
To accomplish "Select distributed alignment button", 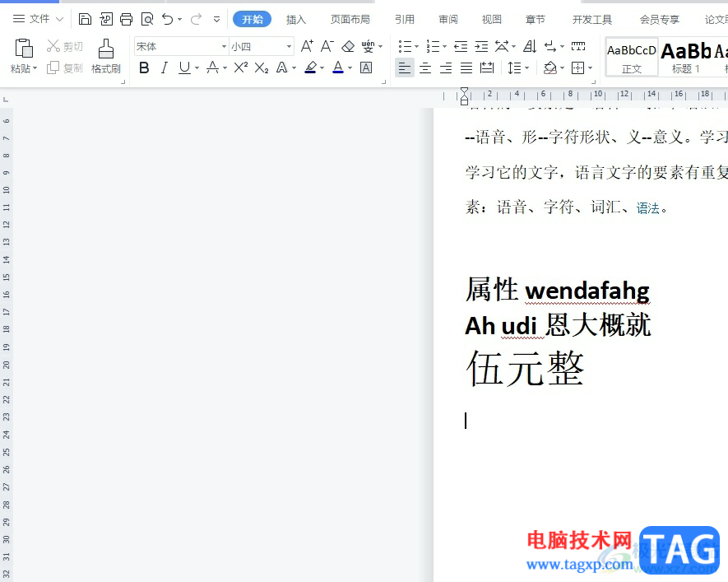I will [487, 68].
